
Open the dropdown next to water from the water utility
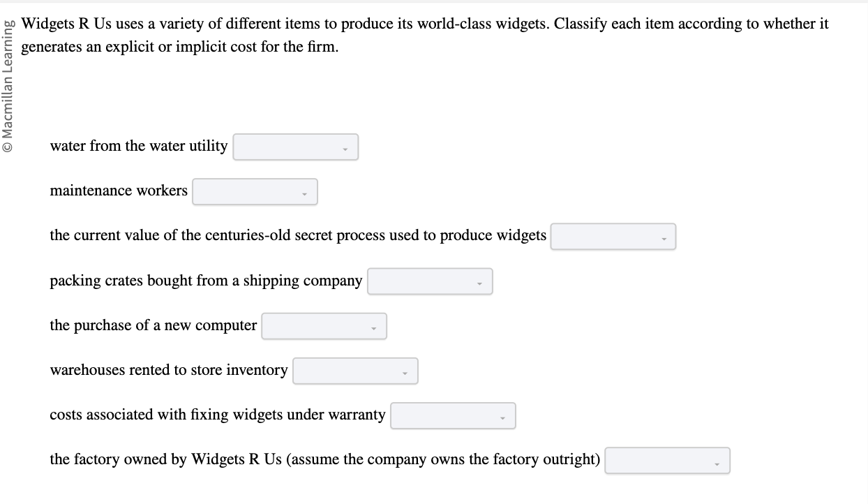(x=295, y=147)
